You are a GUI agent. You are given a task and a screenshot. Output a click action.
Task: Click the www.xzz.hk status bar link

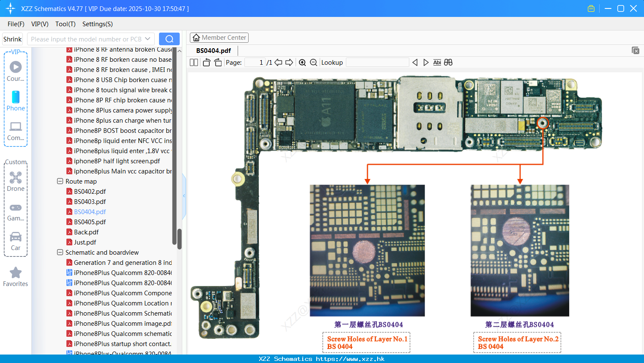[350, 359]
